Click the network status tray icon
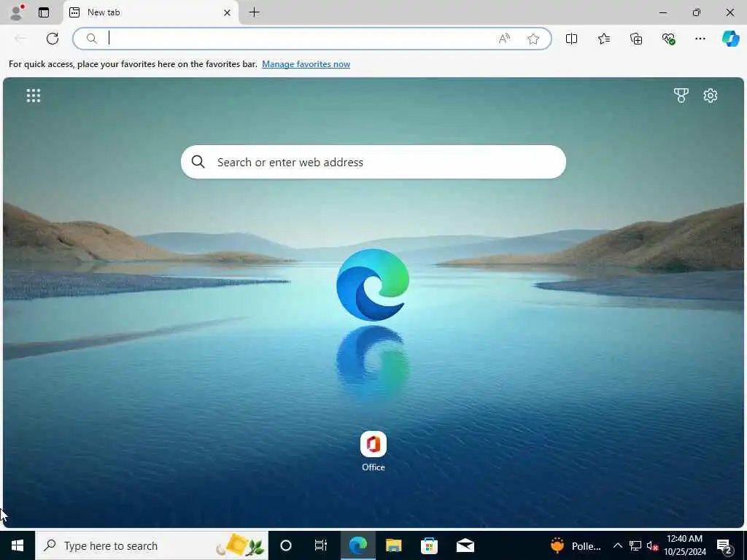Viewport: 747px width, 560px height. point(635,545)
